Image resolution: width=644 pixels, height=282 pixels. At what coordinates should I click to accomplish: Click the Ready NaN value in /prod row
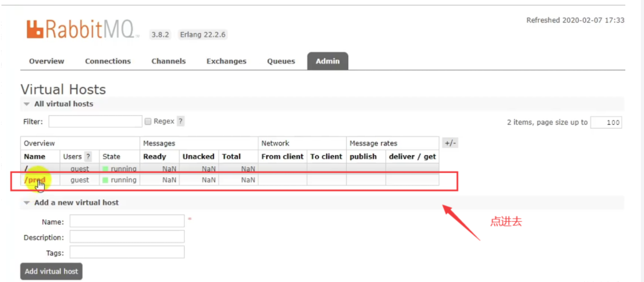[169, 180]
